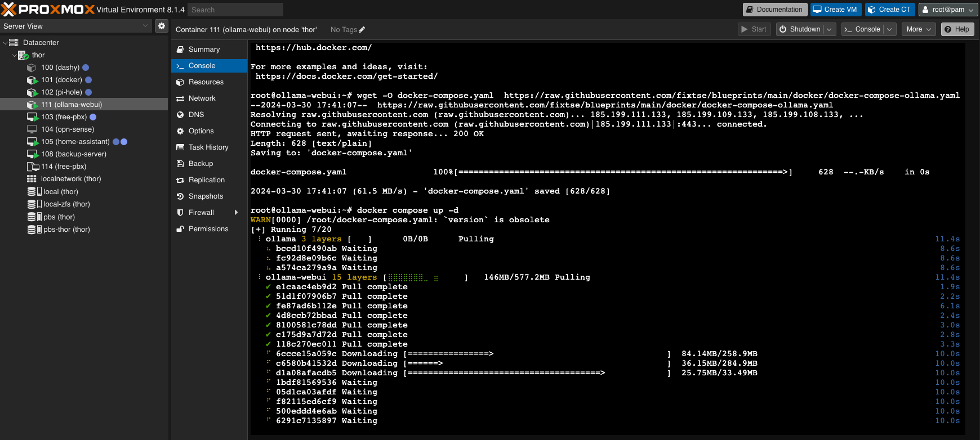Click the localnetwork (thor) grid icon
Screen dimensions: 980x440
click(x=32, y=179)
